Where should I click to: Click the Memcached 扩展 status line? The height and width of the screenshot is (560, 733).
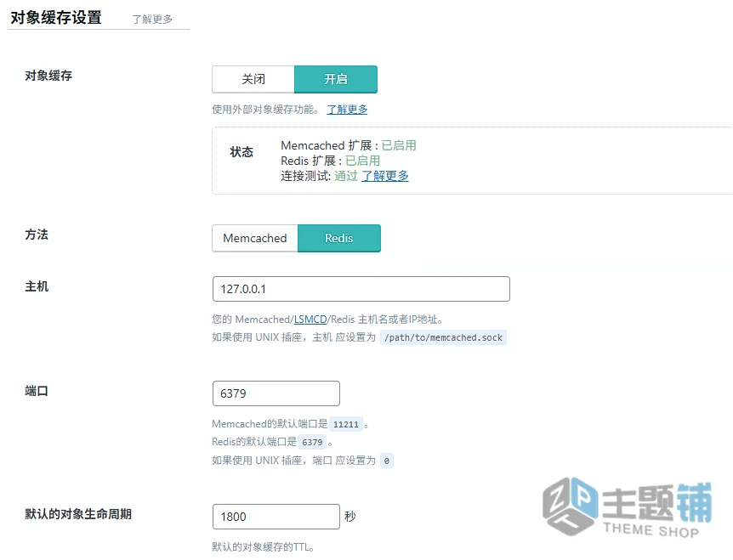(349, 145)
